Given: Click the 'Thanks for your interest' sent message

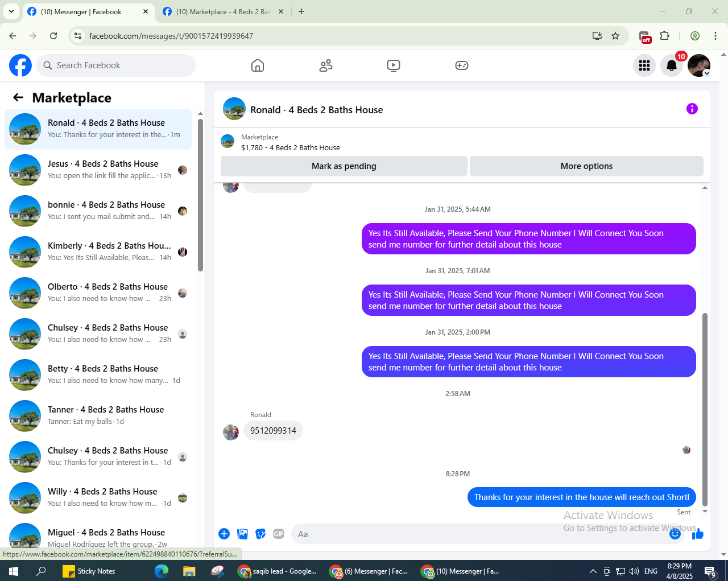Looking at the screenshot, I should 581,497.
